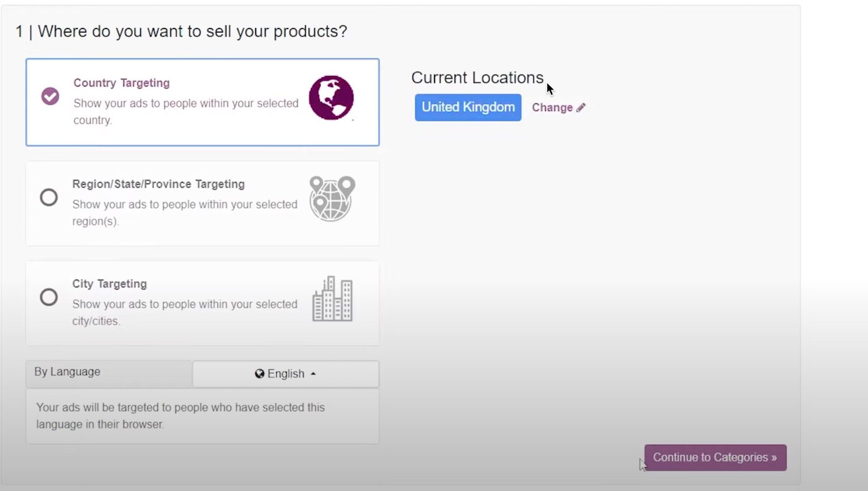868x491 pixels.
Task: Click the Current Locations heading
Action: (x=477, y=78)
